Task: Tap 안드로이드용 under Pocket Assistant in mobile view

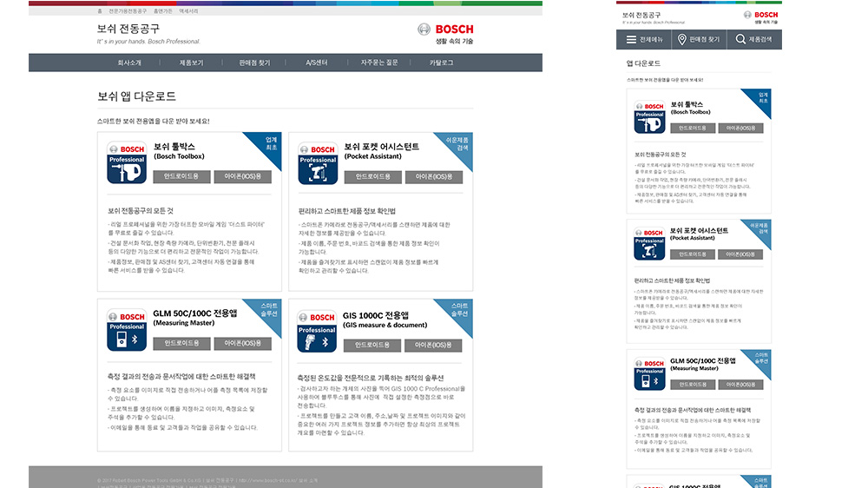Action: (x=693, y=254)
